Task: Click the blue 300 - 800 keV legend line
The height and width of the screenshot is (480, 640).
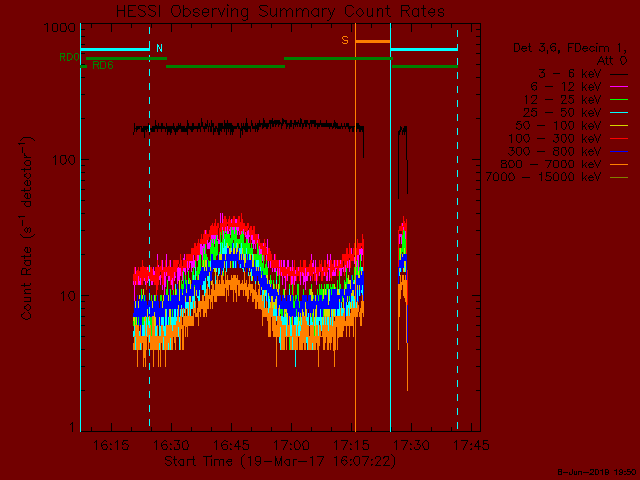Action: 619,151
